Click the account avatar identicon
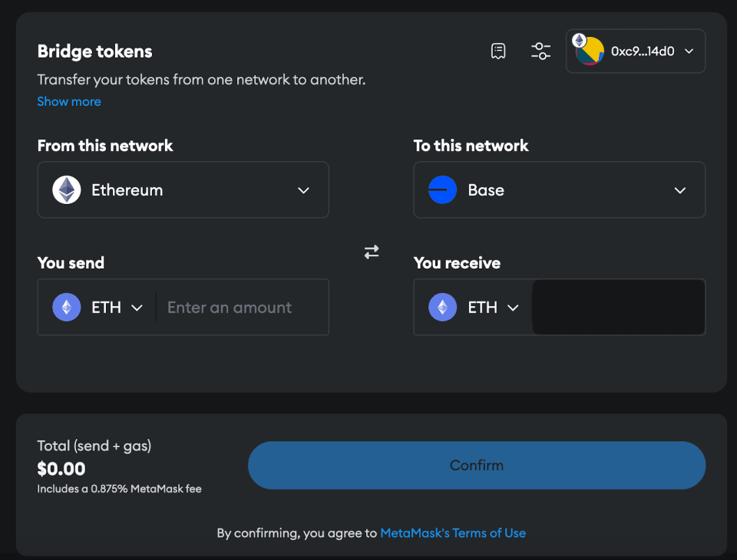Image resolution: width=737 pixels, height=560 pixels. (589, 51)
